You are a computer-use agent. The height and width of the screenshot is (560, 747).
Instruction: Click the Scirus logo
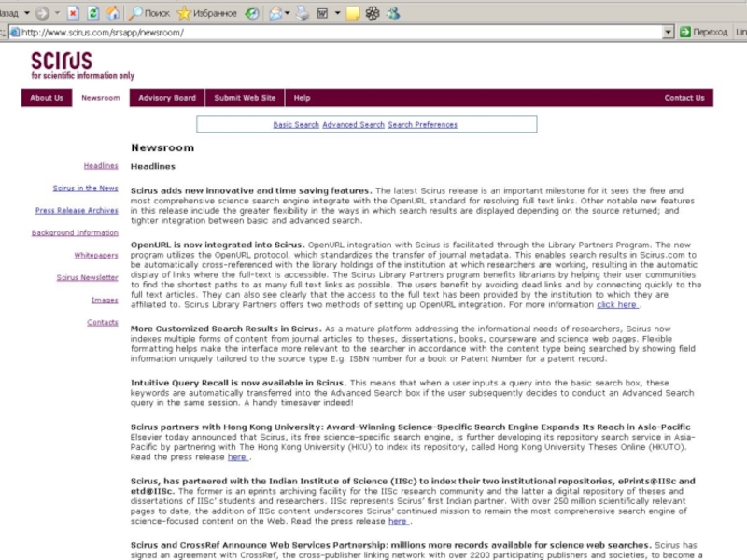pos(62,61)
